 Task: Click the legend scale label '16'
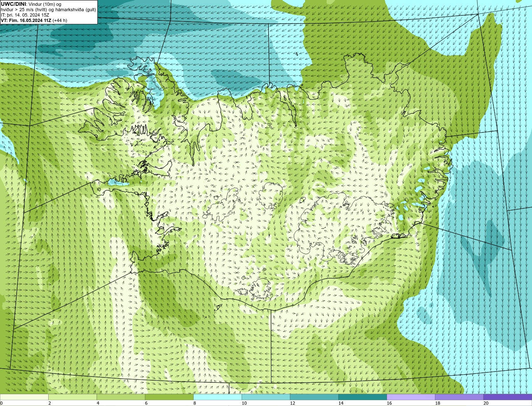click(389, 403)
